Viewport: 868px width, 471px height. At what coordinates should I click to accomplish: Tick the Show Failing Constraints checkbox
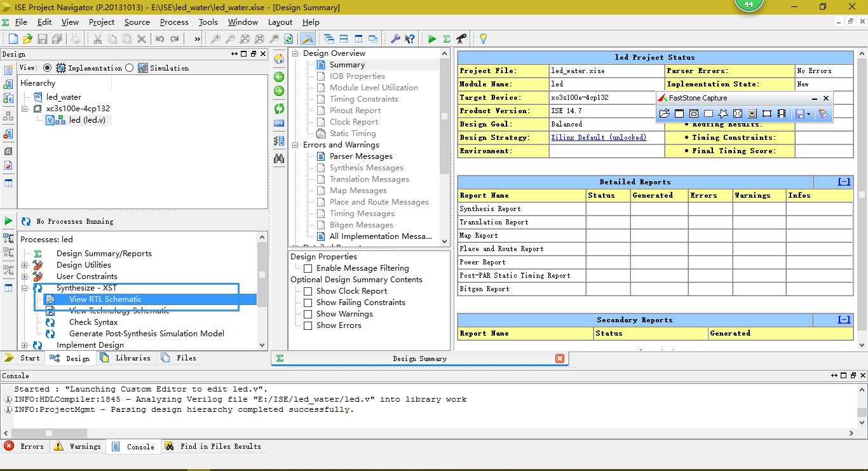coord(308,303)
